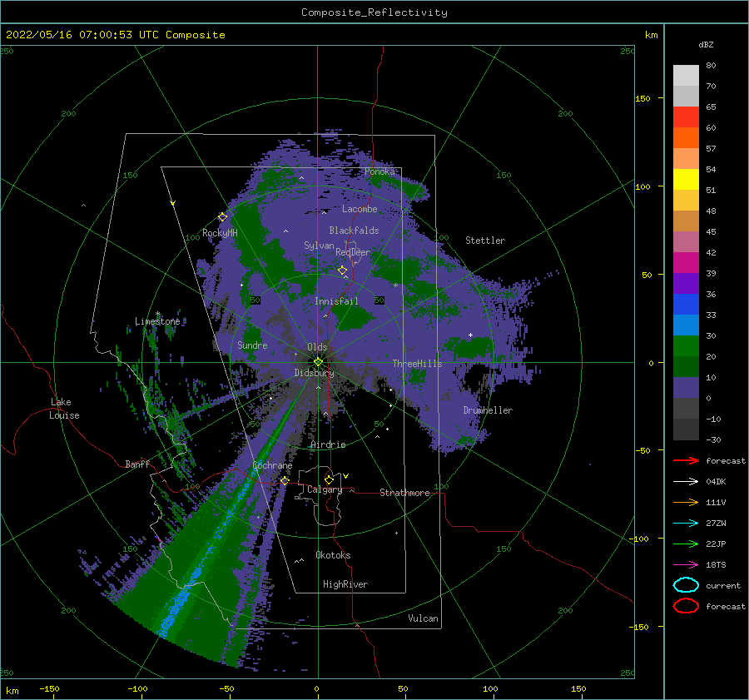Select the magenta swatch between 42 and 39
This screenshot has width=749, height=700.
click(x=686, y=263)
